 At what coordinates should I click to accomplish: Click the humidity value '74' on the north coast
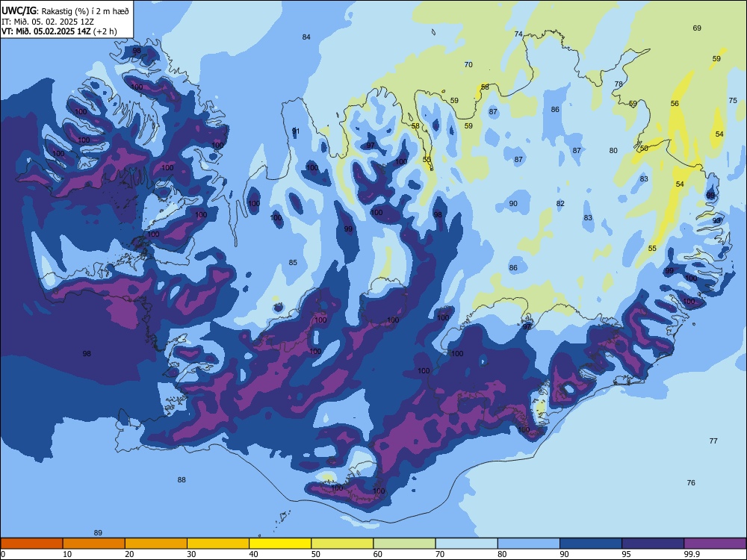tap(518, 34)
